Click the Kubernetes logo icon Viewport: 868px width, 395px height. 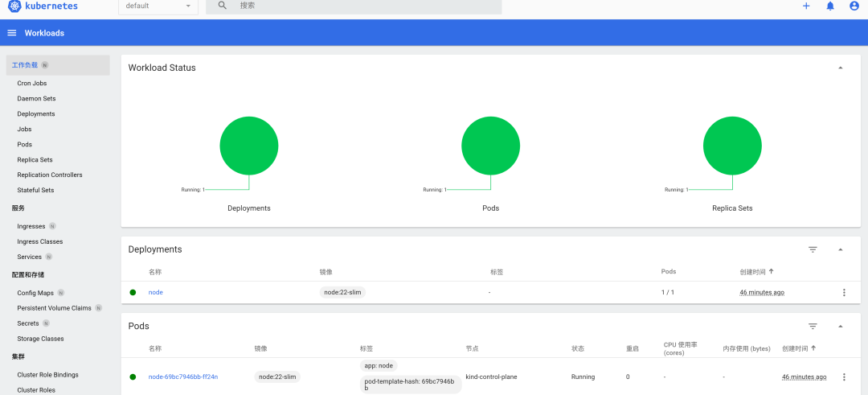(14, 6)
